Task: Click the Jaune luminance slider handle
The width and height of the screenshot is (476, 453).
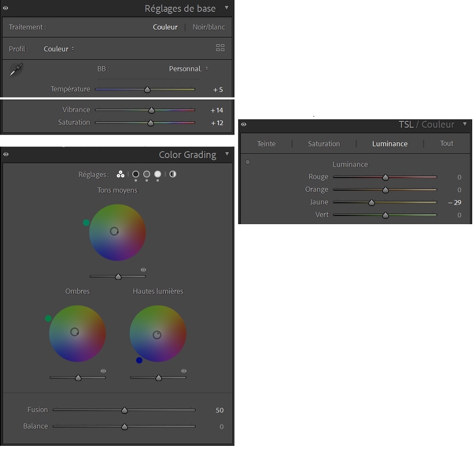Action: pos(372,202)
